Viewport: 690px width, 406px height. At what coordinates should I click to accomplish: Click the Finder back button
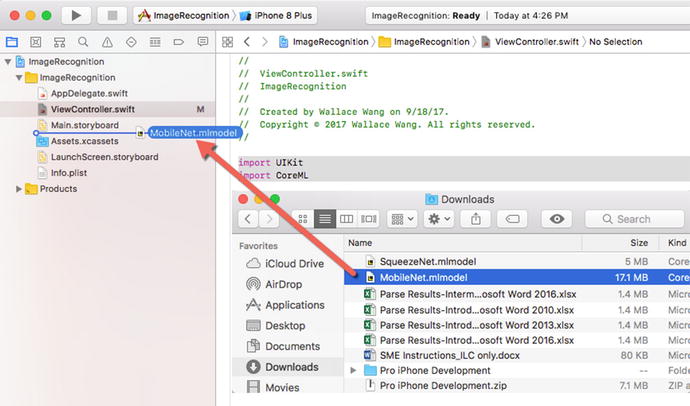pos(248,219)
